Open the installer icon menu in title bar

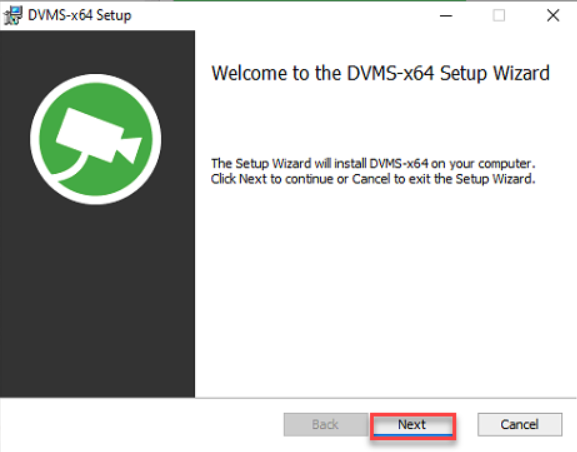(x=13, y=15)
